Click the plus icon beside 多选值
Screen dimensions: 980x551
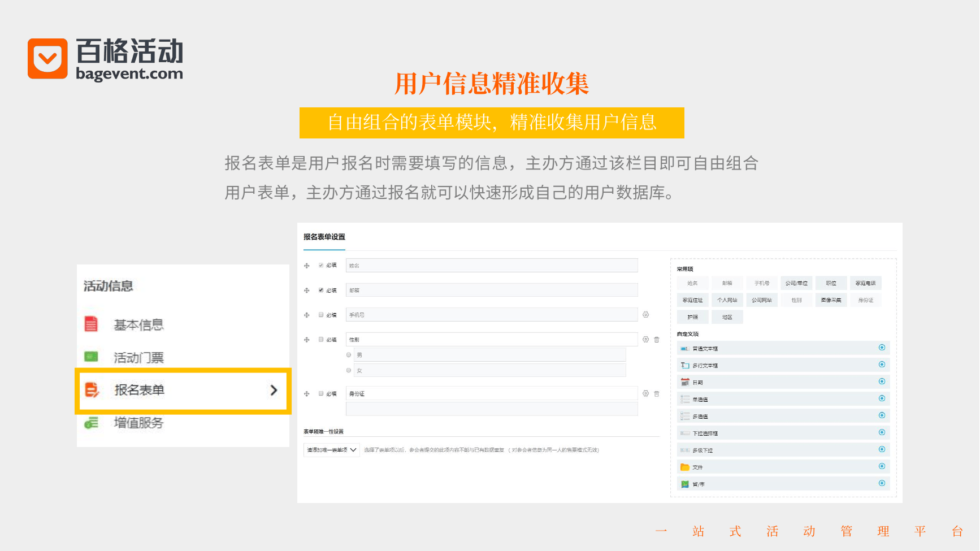point(882,415)
